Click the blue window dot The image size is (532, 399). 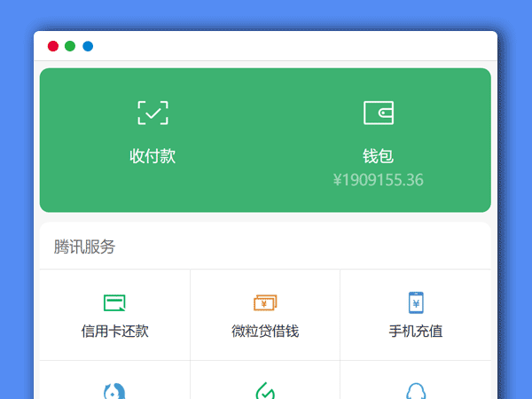pos(88,46)
